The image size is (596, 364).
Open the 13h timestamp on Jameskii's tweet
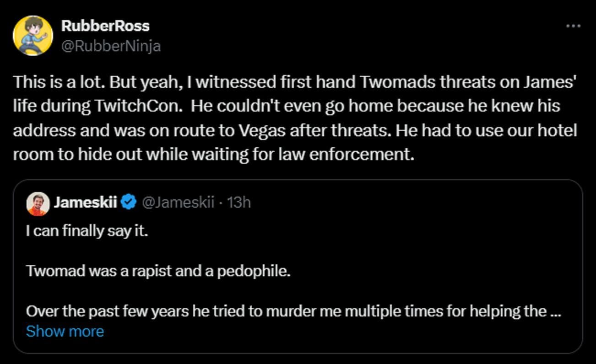[238, 202]
